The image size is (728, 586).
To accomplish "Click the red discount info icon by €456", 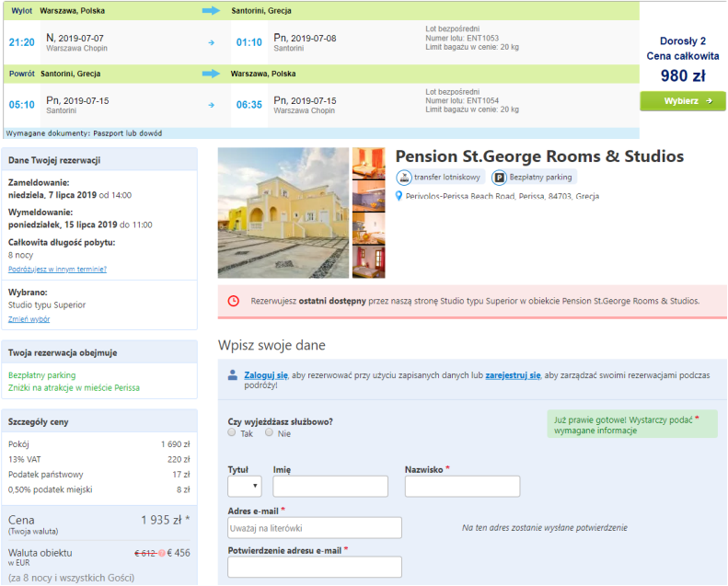I will [162, 553].
